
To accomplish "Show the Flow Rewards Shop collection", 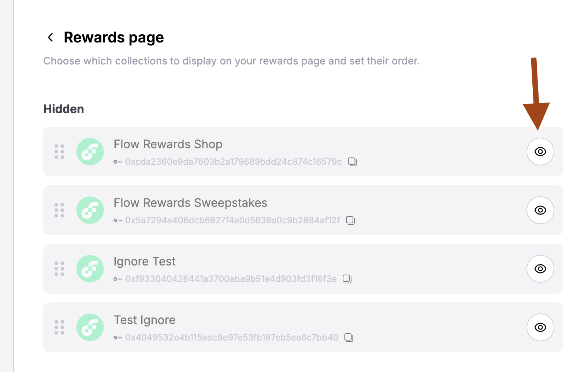I will click(540, 152).
